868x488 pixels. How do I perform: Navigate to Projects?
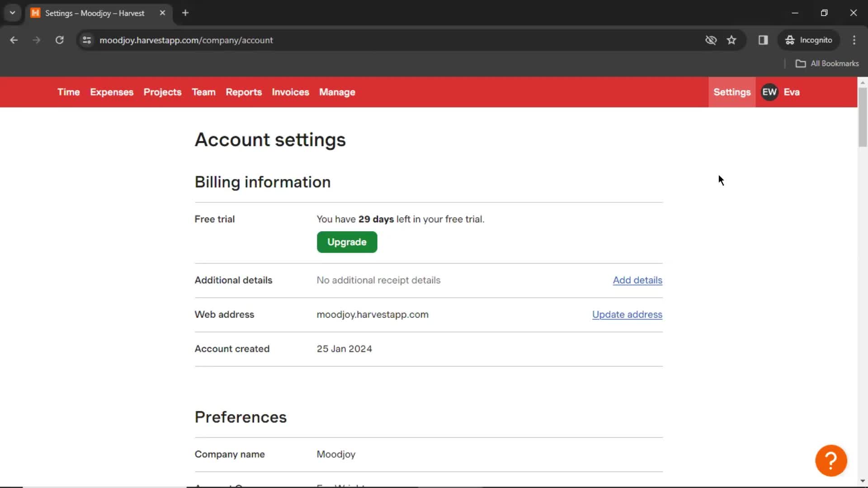point(162,92)
